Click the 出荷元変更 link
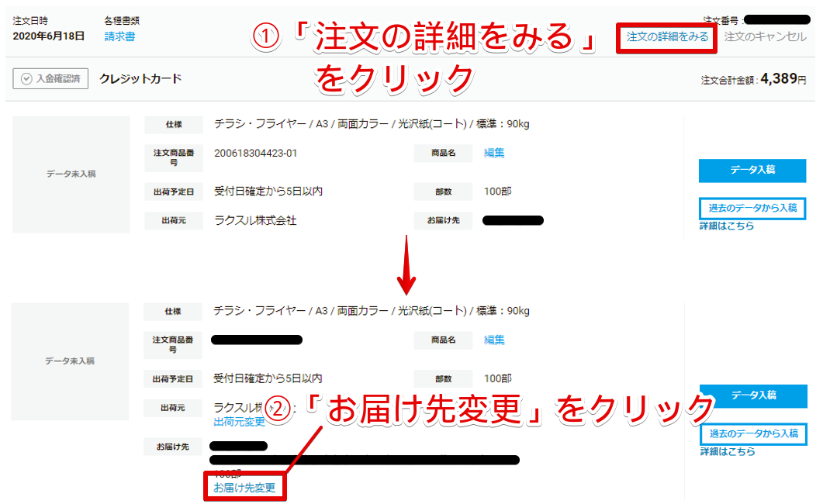Screen dimensions: 823x504 coord(239,422)
